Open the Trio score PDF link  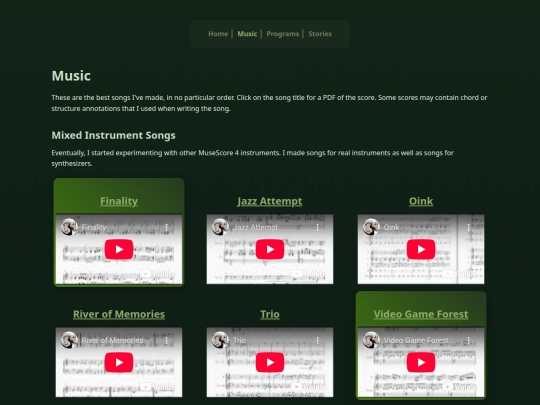click(x=270, y=314)
